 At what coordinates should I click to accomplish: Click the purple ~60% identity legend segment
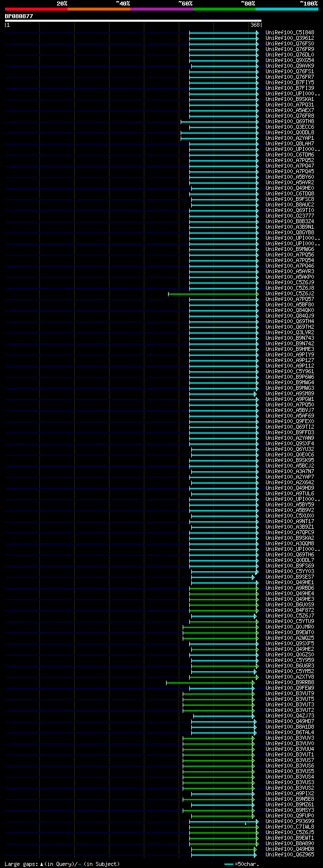tap(161, 9)
